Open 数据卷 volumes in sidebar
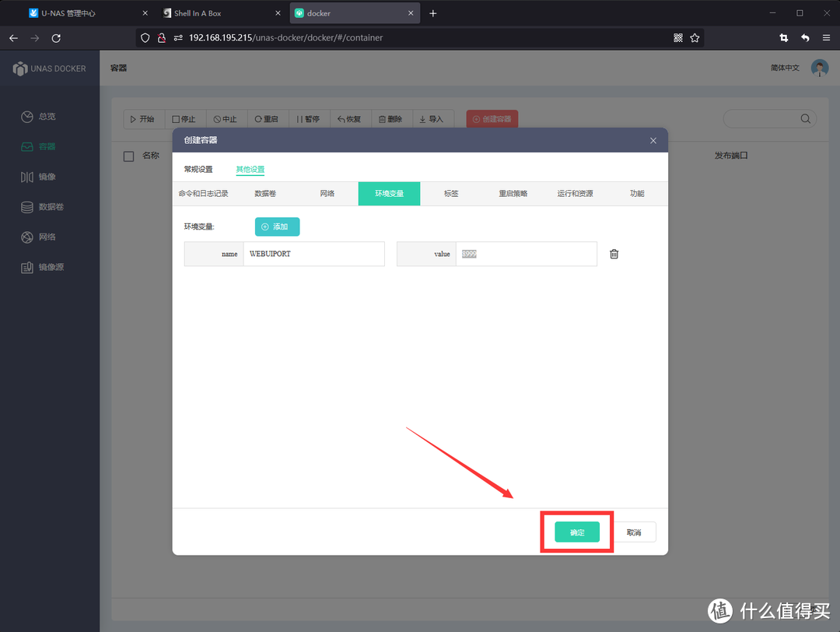840x632 pixels. (42, 207)
